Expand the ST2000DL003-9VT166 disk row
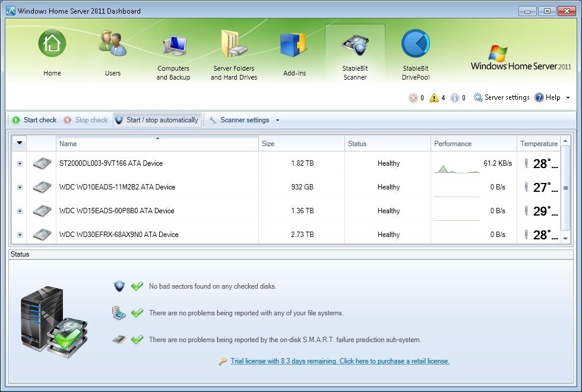 pyautogui.click(x=20, y=164)
